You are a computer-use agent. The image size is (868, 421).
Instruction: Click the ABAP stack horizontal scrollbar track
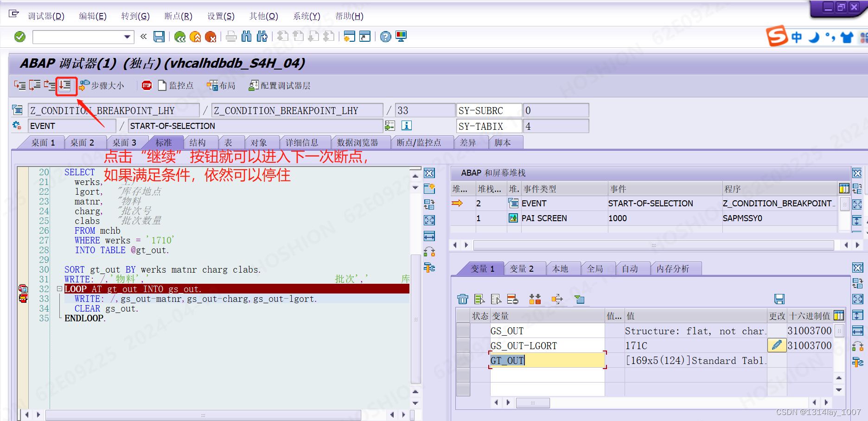pyautogui.click(x=653, y=245)
